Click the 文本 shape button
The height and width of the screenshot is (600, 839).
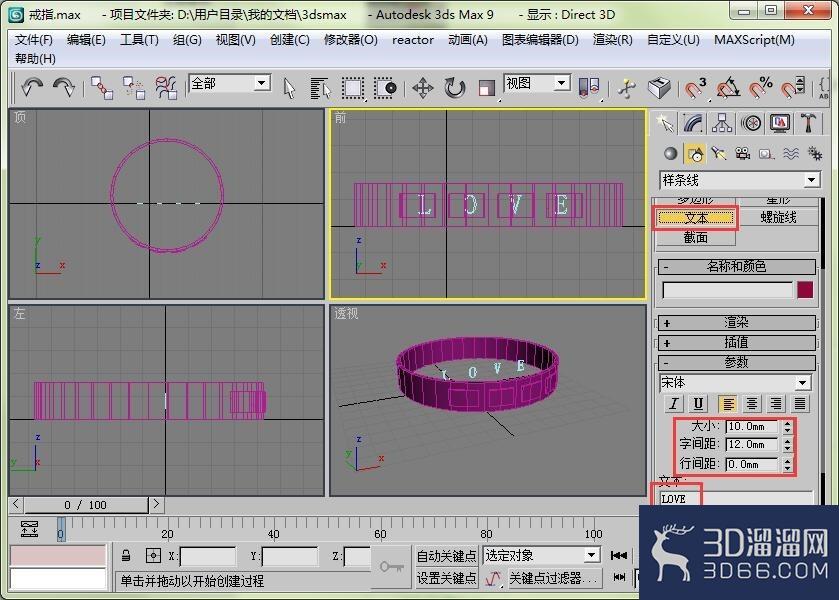click(696, 217)
